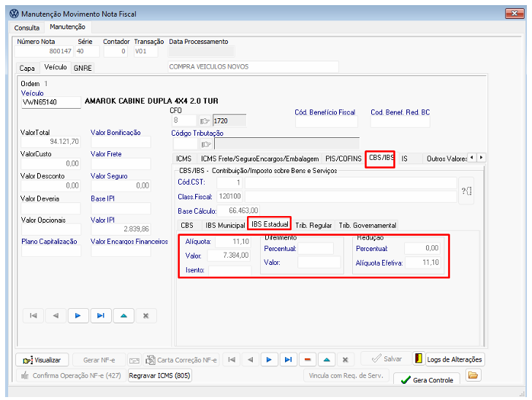Image resolution: width=532 pixels, height=400 pixels.
Task: Switch to the Consulta tab
Action: tap(27, 27)
